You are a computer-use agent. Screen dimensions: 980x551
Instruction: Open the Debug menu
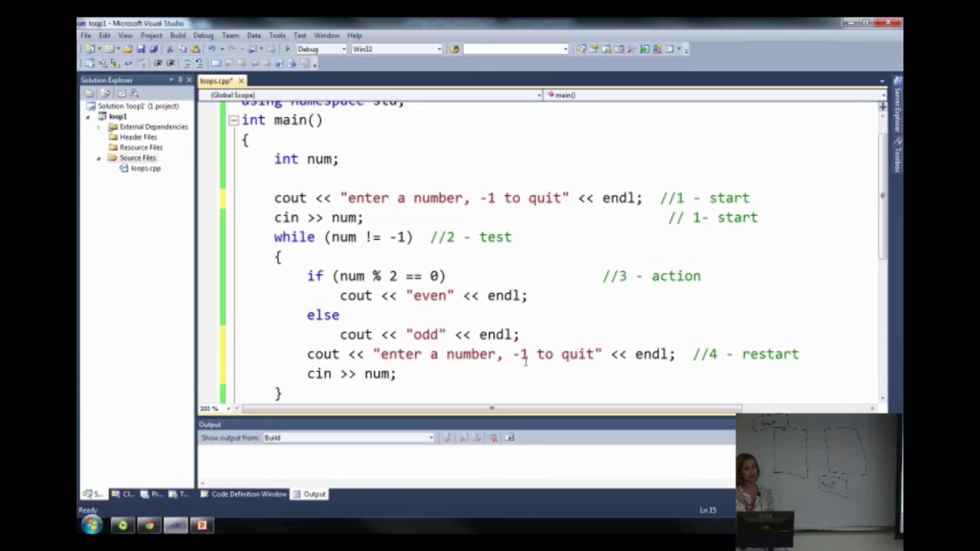pos(203,35)
